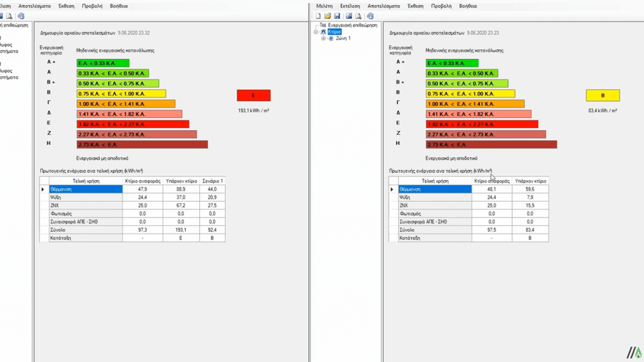The width and height of the screenshot is (644, 362).
Task: Click the globe icon in left window toolbar
Action: tap(21, 16)
